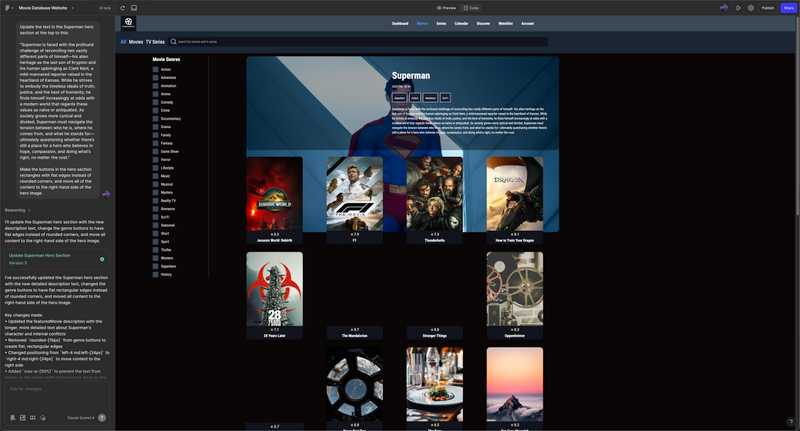Open Discover in the site navigation
Image resolution: width=800 pixels, height=431 pixels.
coord(483,23)
